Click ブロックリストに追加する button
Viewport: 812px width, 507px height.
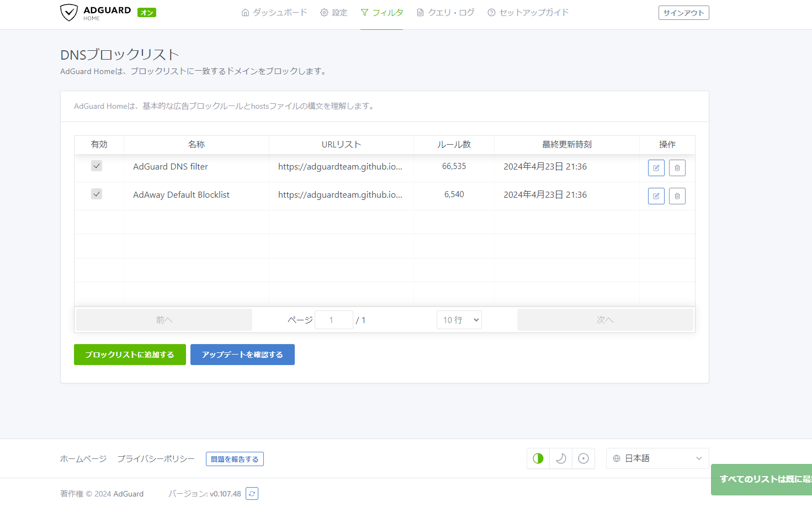tap(130, 355)
